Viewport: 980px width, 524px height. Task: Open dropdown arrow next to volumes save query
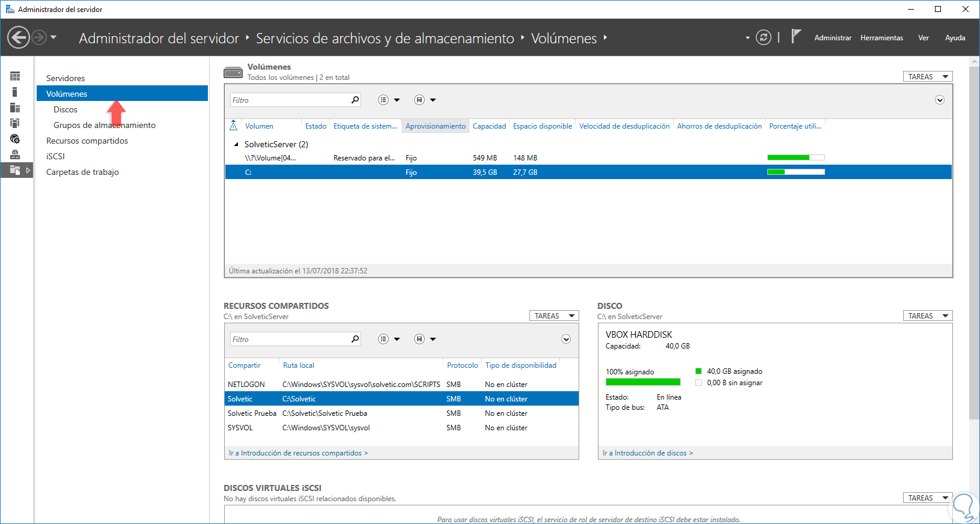[433, 100]
